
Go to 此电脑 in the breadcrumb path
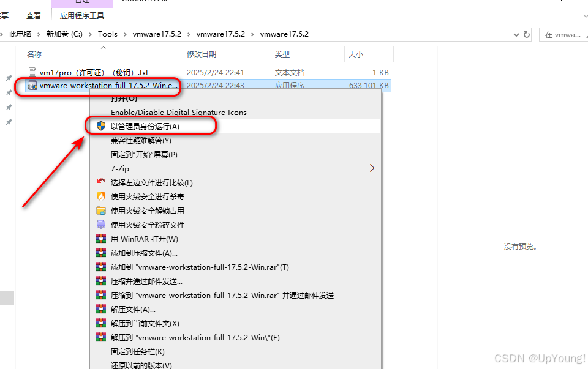pyautogui.click(x=20, y=34)
